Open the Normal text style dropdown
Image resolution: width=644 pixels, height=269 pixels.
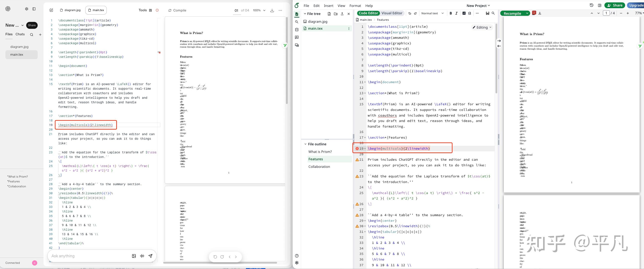(x=432, y=13)
